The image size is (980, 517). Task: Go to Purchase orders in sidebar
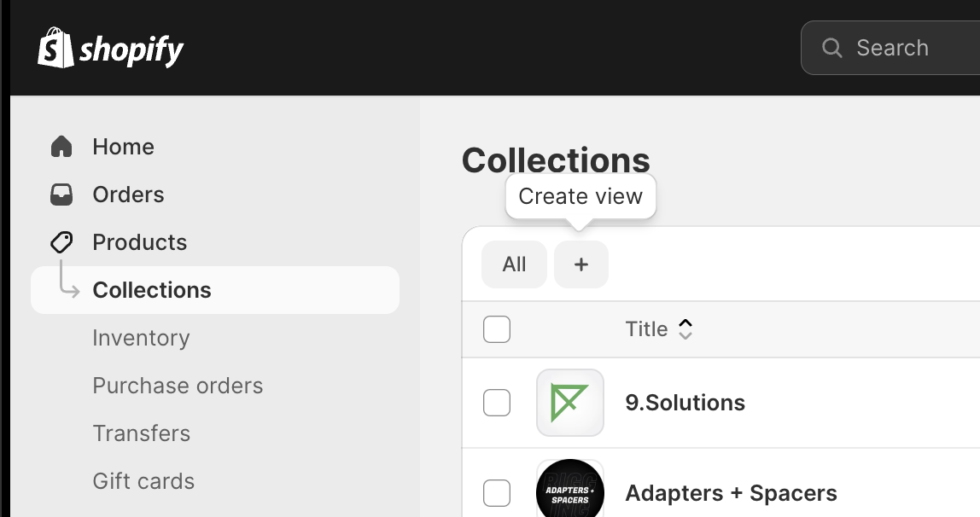[178, 386]
